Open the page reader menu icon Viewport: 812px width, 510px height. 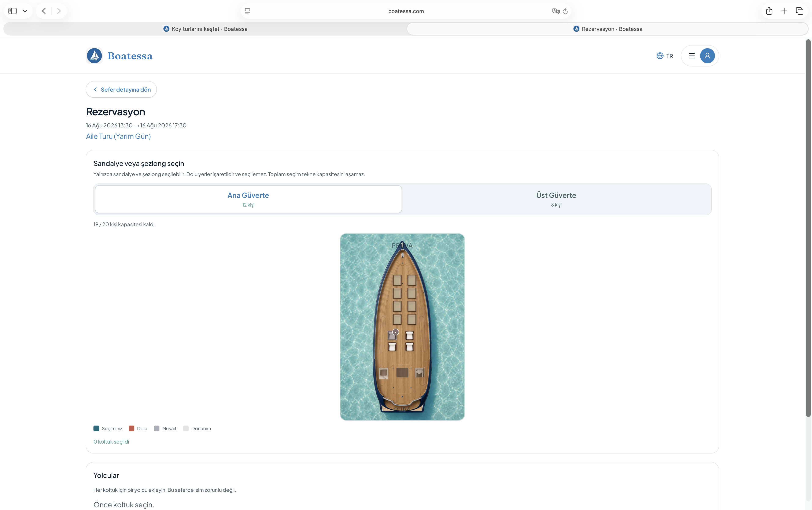pyautogui.click(x=247, y=11)
